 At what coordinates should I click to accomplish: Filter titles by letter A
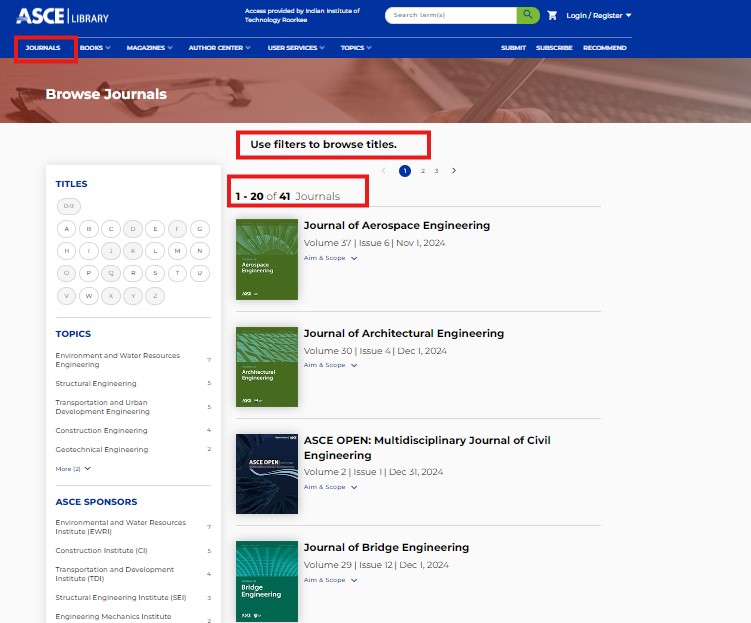(x=68, y=228)
